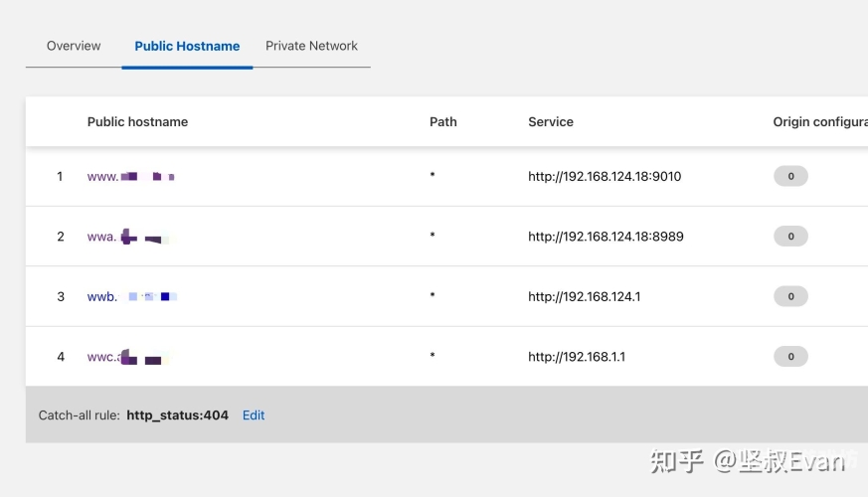Click the Origin configuration column header
868x497 pixels.
(x=818, y=122)
